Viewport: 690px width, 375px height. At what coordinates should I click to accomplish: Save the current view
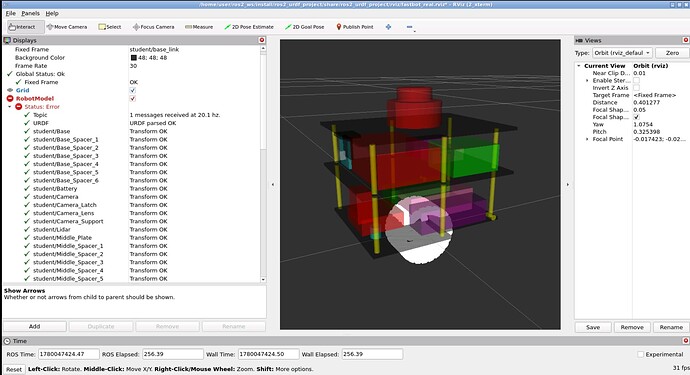tap(593, 327)
